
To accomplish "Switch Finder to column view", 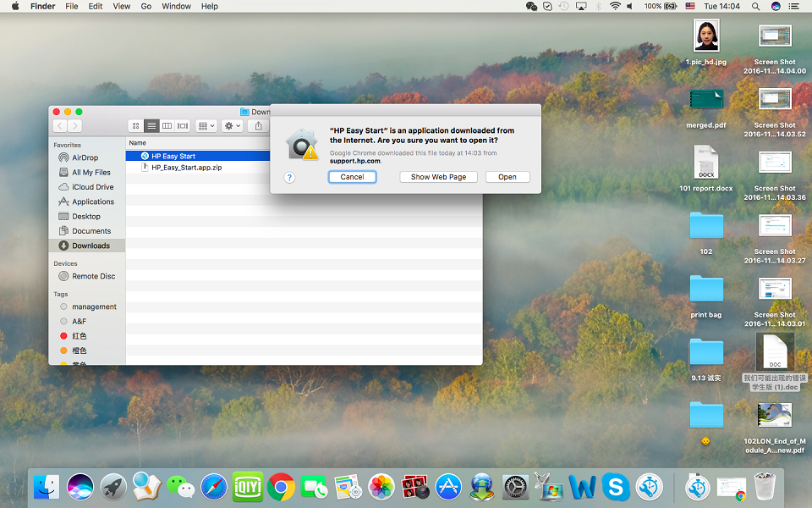I will 167,126.
